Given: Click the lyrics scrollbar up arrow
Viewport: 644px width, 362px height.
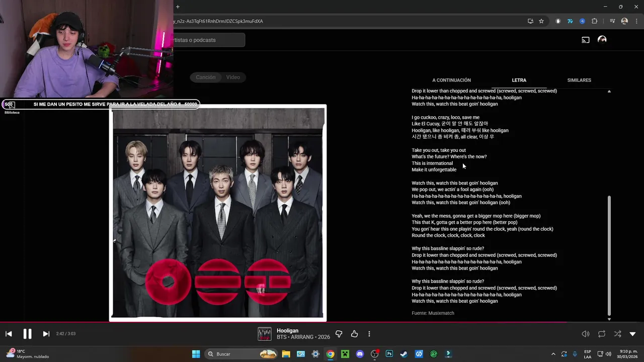Looking at the screenshot, I should (609, 92).
